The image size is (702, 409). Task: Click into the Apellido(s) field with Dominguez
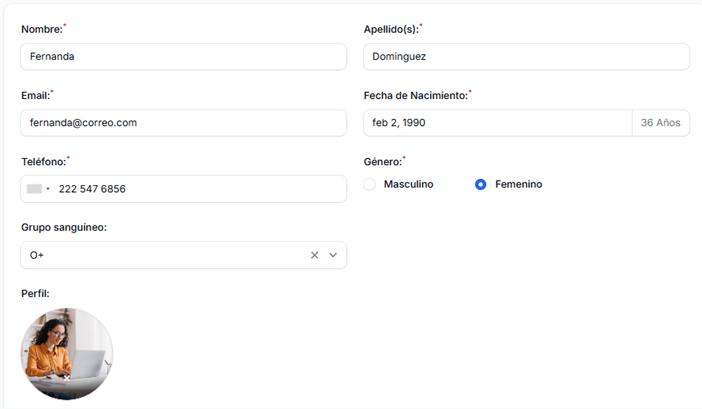click(526, 56)
